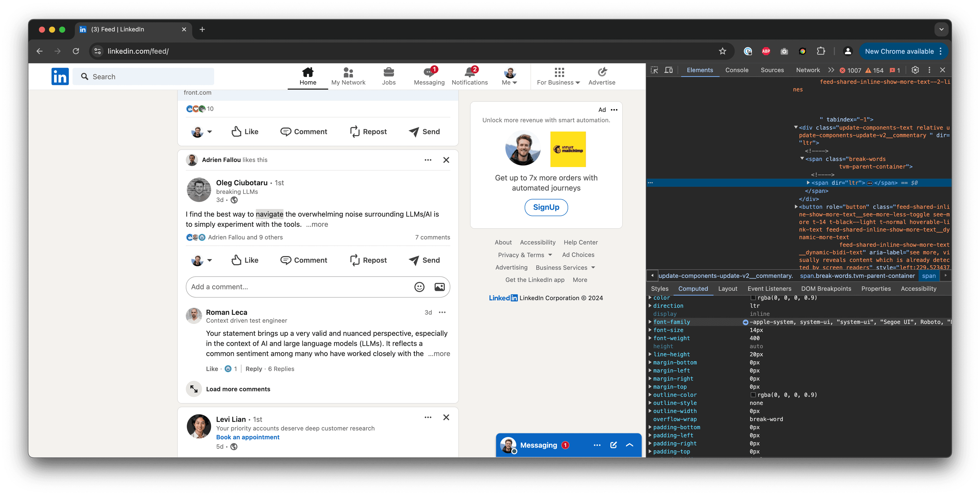Open the For Business dropdown
Screen dimensions: 980x495
(x=558, y=76)
